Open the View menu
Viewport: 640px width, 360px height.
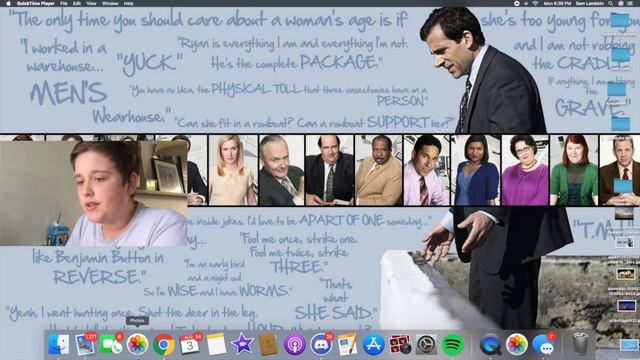[x=91, y=3]
